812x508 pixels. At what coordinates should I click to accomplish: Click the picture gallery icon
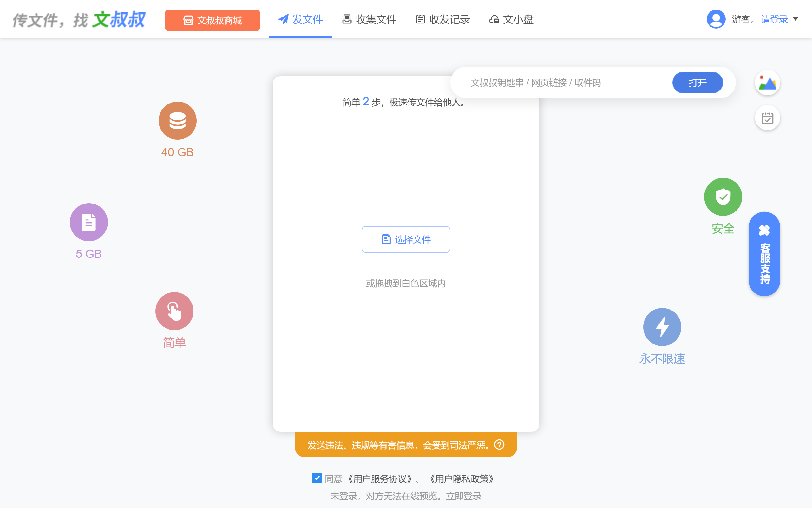point(767,83)
